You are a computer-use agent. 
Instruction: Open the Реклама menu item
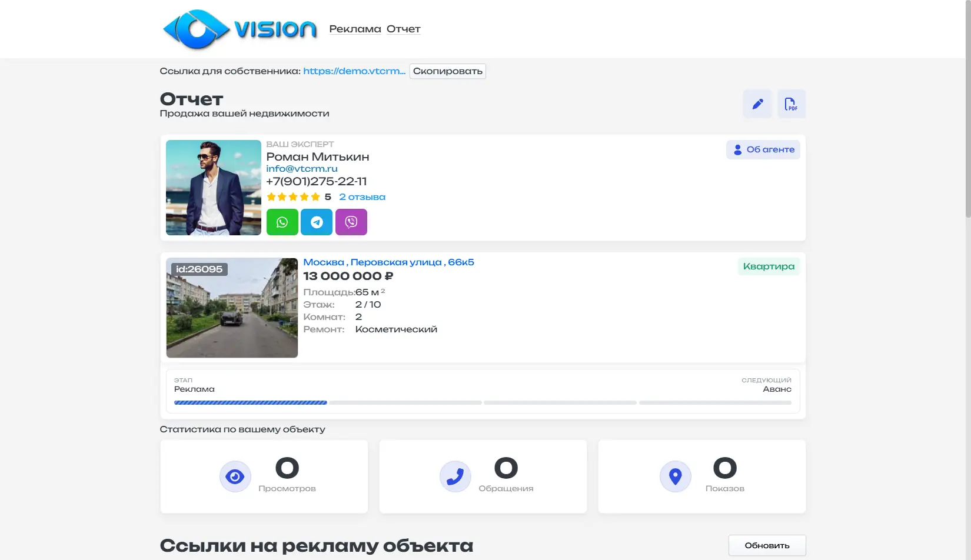355,29
